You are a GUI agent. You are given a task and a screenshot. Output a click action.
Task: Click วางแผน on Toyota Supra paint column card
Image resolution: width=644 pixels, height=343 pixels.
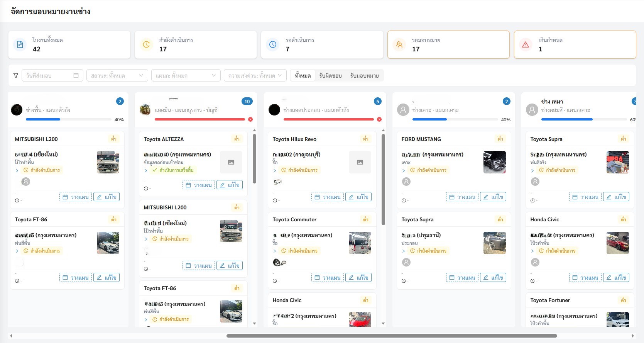tap(585, 197)
